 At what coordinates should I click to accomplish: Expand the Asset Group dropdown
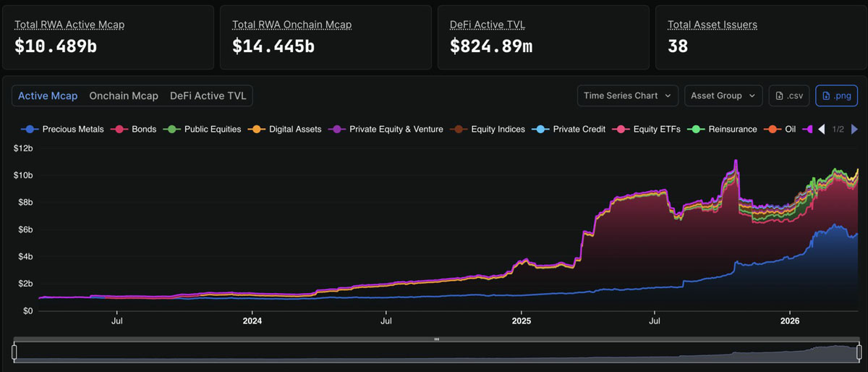[x=723, y=96]
